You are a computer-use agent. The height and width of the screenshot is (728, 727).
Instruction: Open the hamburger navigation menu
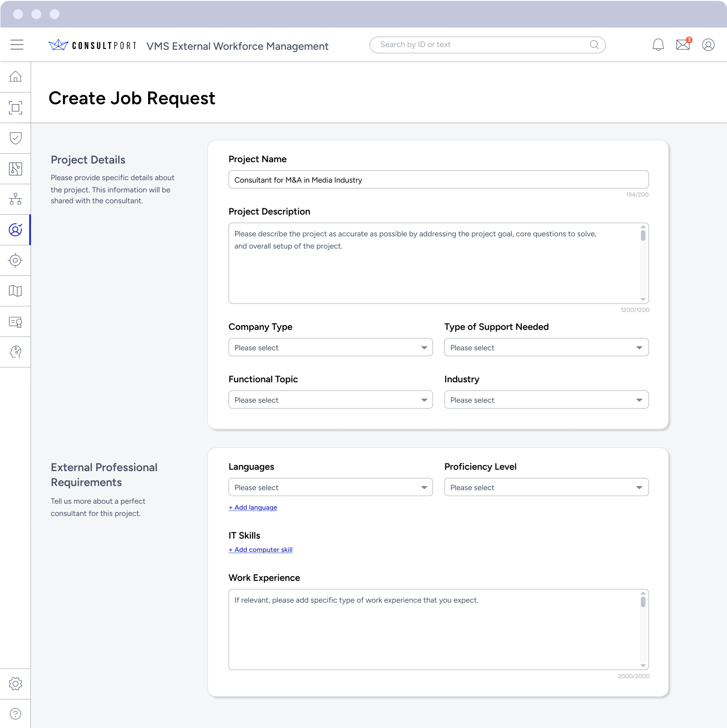17,44
